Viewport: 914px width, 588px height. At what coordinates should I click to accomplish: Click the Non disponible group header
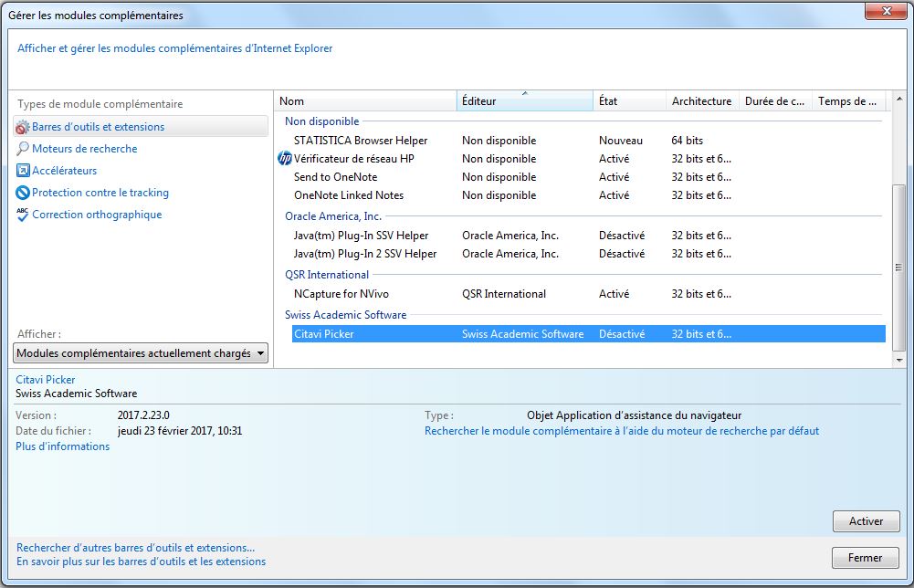click(321, 121)
